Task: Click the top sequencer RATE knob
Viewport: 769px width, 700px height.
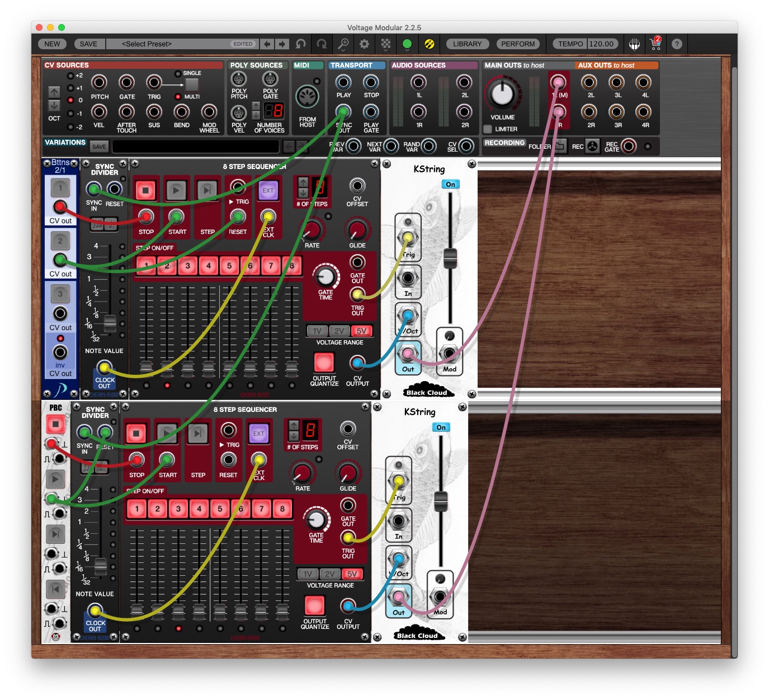Action: [312, 229]
